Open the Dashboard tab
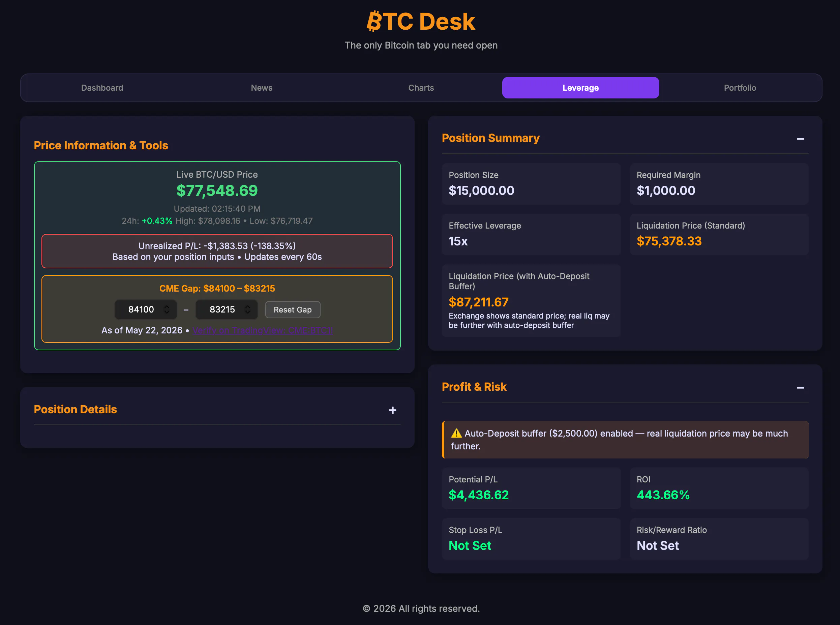The width and height of the screenshot is (840, 625). point(102,88)
